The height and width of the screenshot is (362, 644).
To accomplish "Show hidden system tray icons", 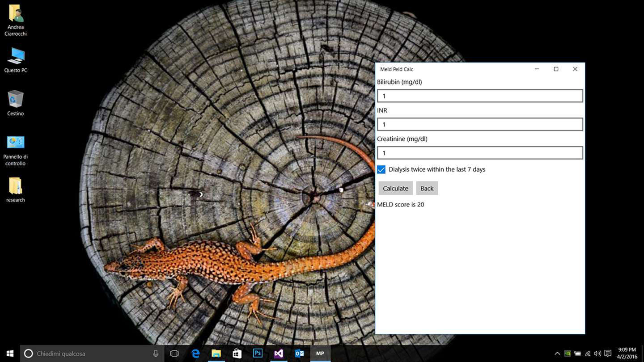I will tap(557, 354).
